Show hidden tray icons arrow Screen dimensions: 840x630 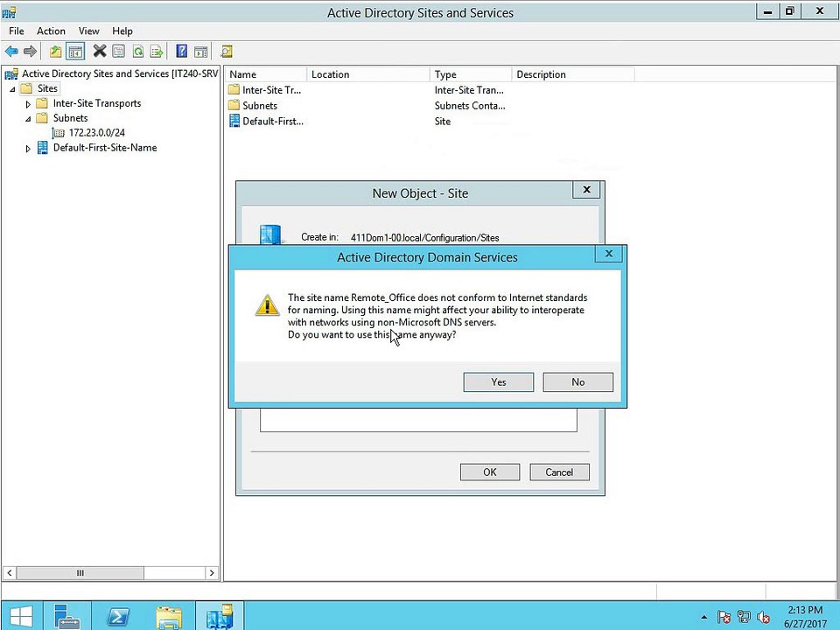coord(703,617)
